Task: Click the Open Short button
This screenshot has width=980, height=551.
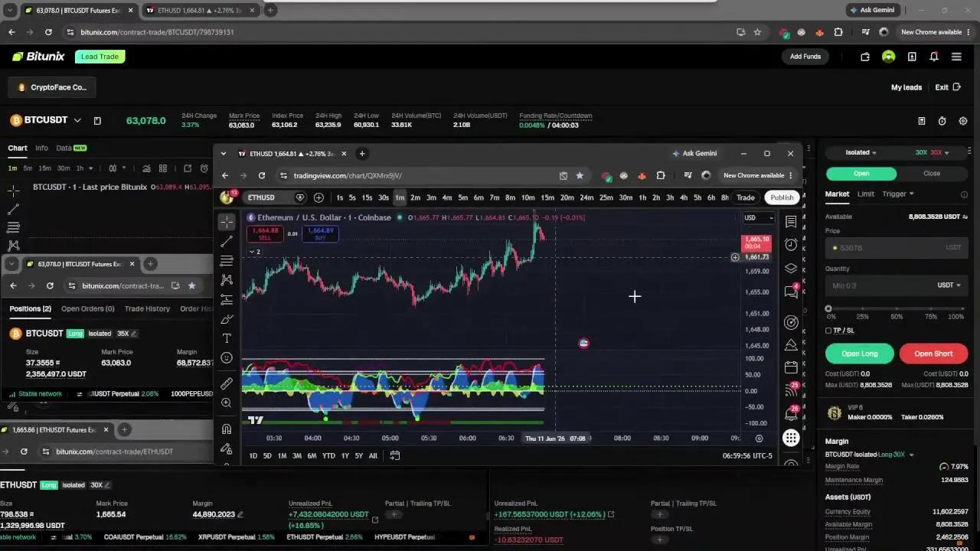Action: (933, 354)
